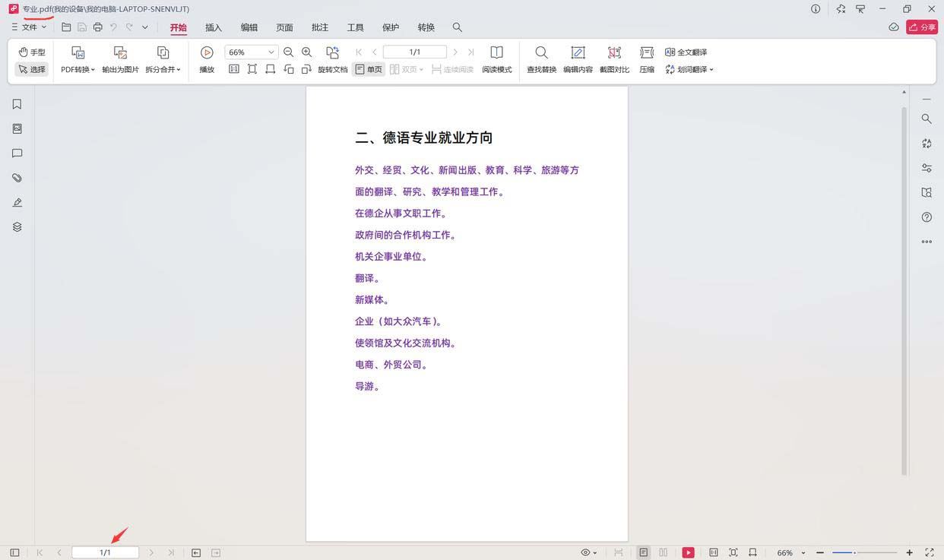Open the bookmark panel in sidebar

[17, 104]
